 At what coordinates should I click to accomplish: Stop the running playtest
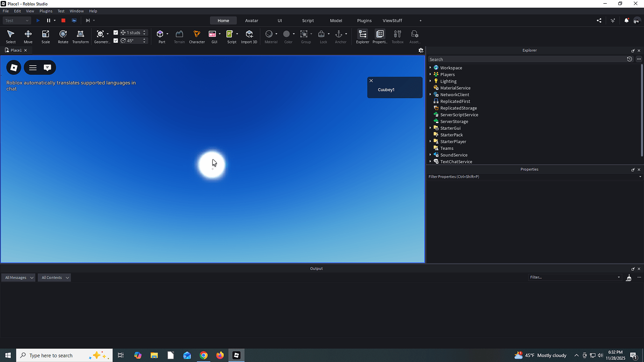click(63, 21)
